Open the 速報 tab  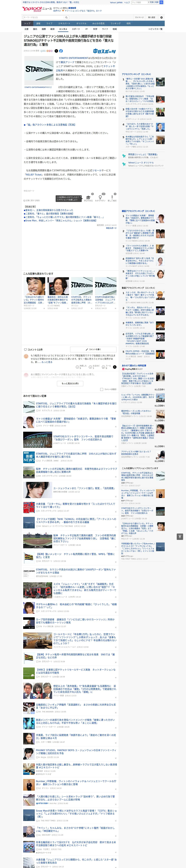point(38,24)
